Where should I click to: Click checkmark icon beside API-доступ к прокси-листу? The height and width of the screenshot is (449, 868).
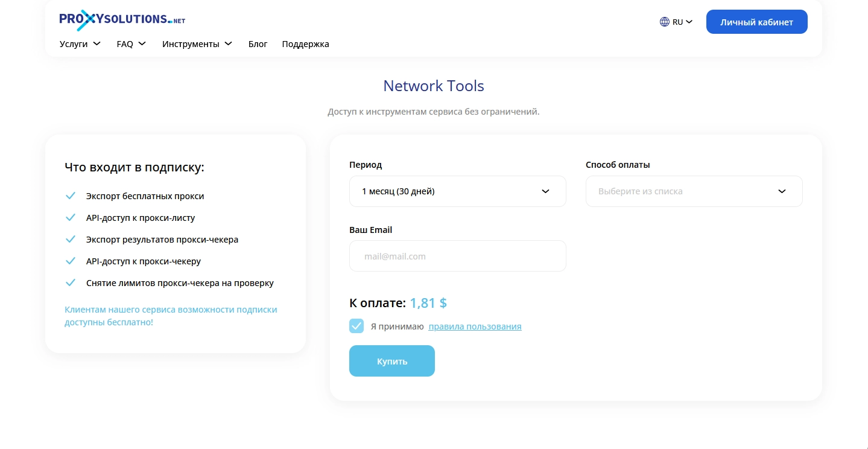(x=71, y=218)
